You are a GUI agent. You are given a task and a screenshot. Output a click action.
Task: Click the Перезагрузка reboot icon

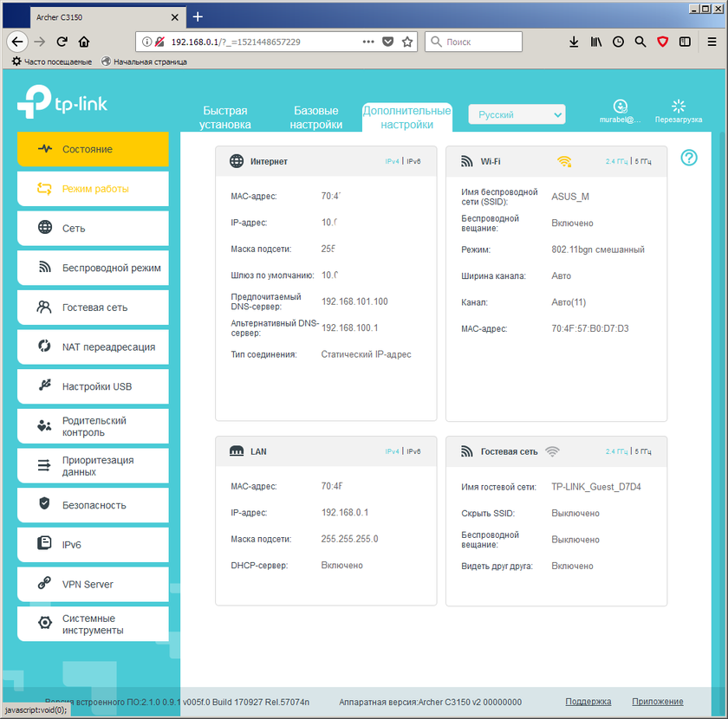point(679,107)
